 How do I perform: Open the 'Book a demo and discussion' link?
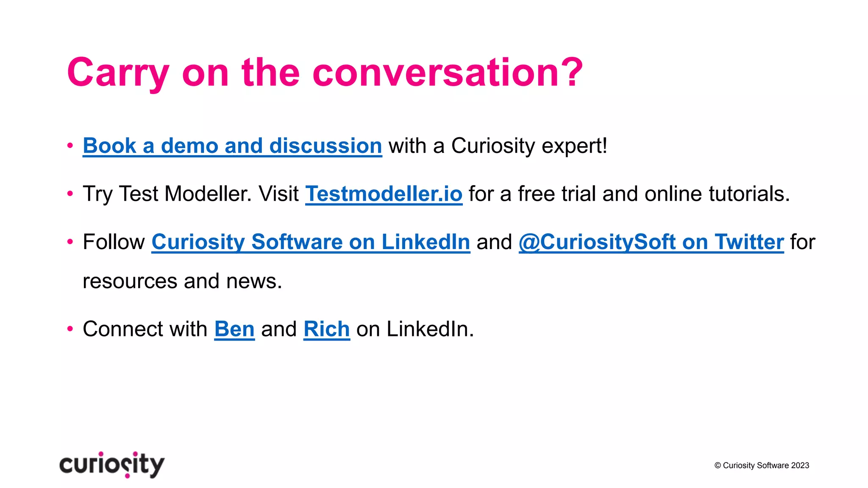point(232,146)
